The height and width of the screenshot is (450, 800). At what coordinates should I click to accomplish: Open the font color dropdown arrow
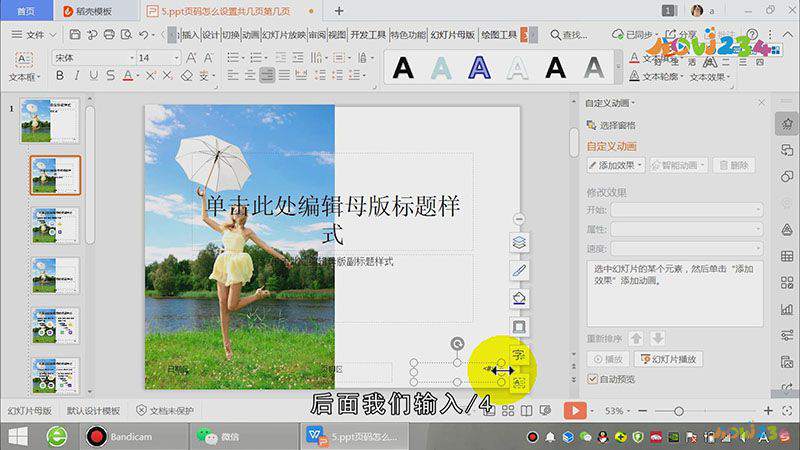point(138,76)
